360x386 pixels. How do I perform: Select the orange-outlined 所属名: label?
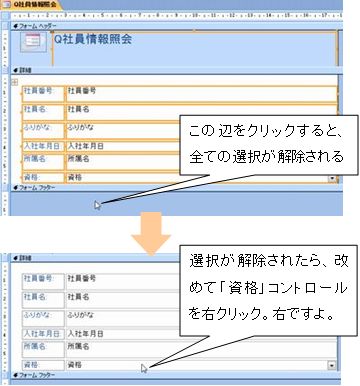click(x=43, y=162)
